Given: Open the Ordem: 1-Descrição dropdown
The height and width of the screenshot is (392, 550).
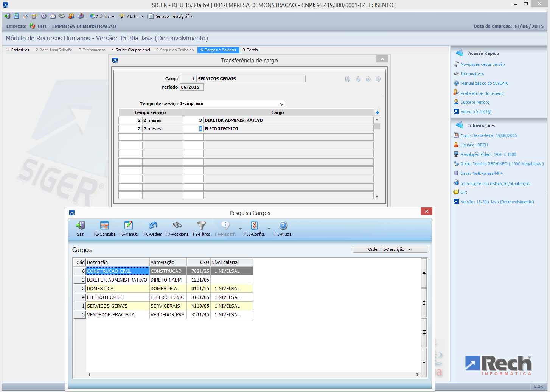Looking at the screenshot, I should tap(390, 249).
